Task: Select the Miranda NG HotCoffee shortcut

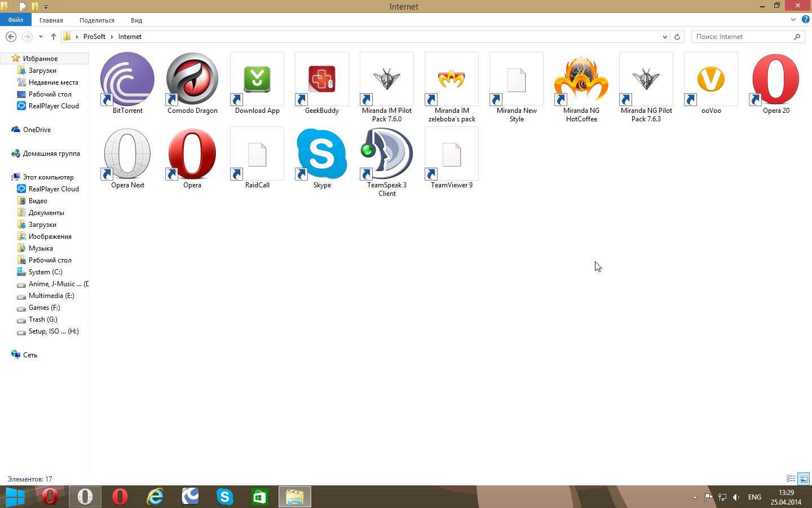Action: (581, 79)
